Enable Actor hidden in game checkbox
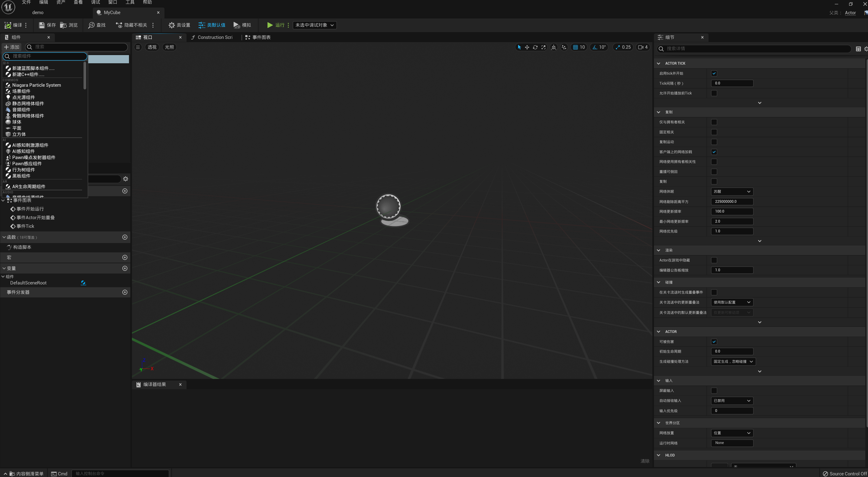This screenshot has width=868, height=477. pos(714,260)
